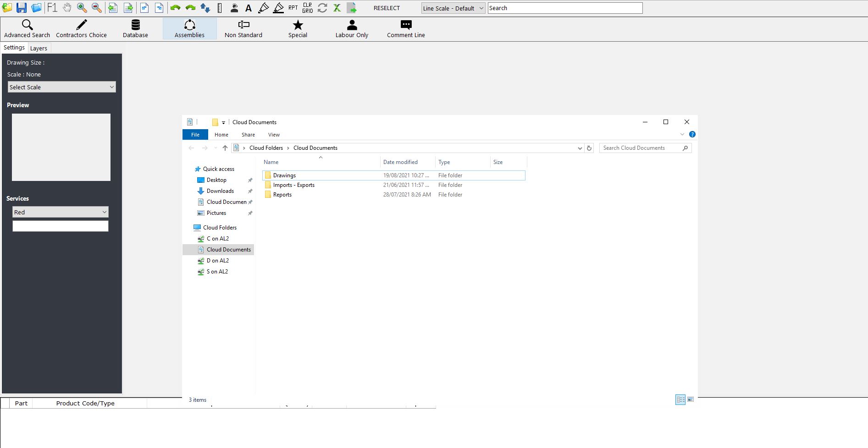
Task: Open the View ribbon tab
Action: tap(274, 135)
